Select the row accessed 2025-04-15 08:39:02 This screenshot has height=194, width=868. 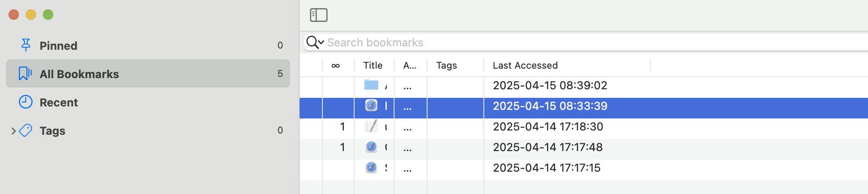click(549, 85)
